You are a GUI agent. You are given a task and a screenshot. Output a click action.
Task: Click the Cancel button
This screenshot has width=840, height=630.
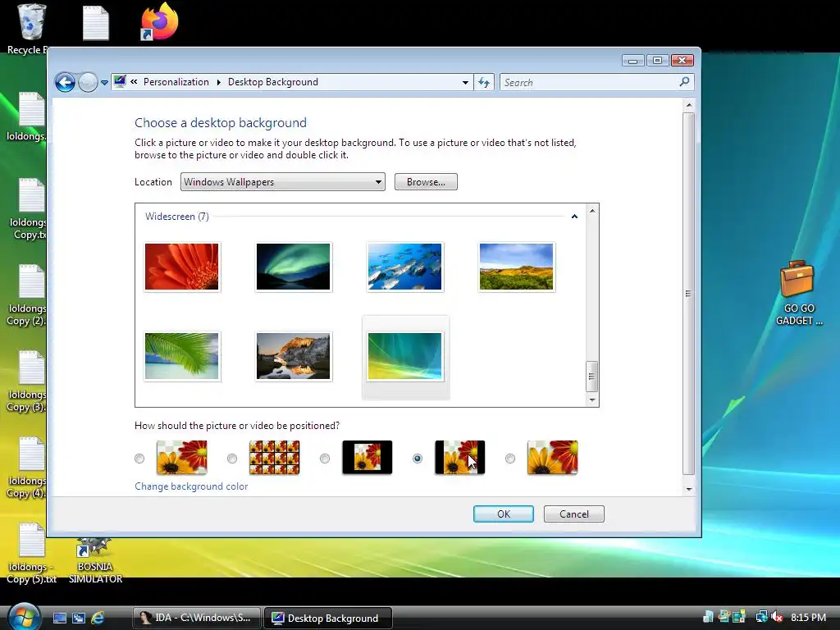573,514
